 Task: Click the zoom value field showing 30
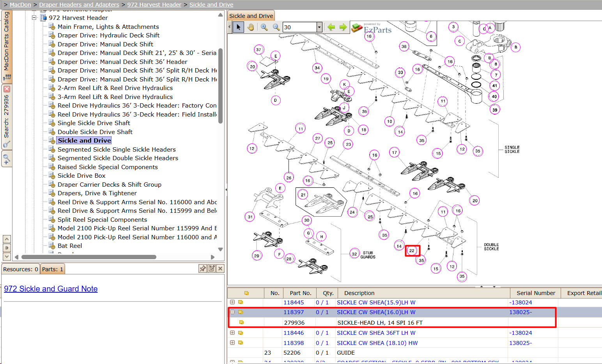pyautogui.click(x=299, y=27)
